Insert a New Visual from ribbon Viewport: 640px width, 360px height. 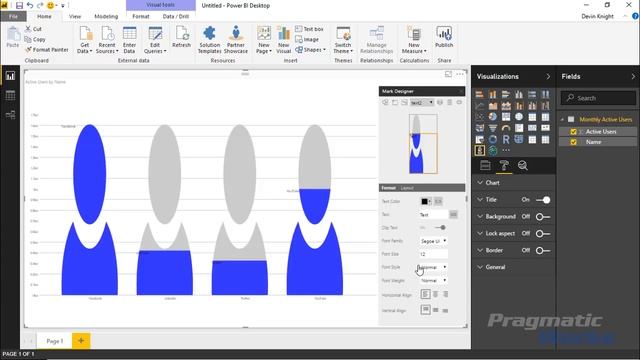[283, 40]
